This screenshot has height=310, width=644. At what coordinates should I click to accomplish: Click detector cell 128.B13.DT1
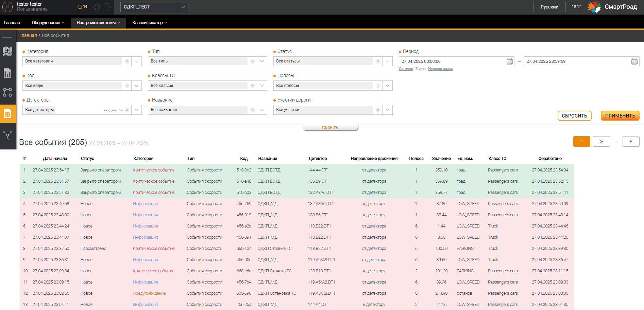point(319,271)
